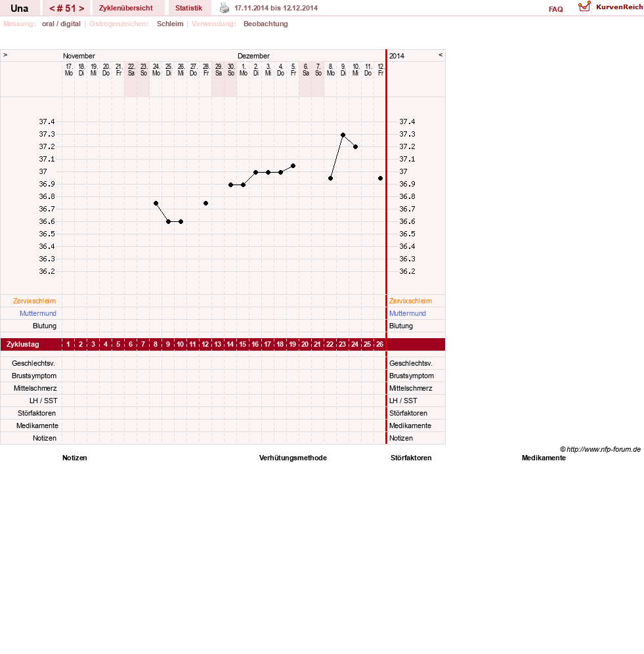Select the Una name tab

pos(19,9)
